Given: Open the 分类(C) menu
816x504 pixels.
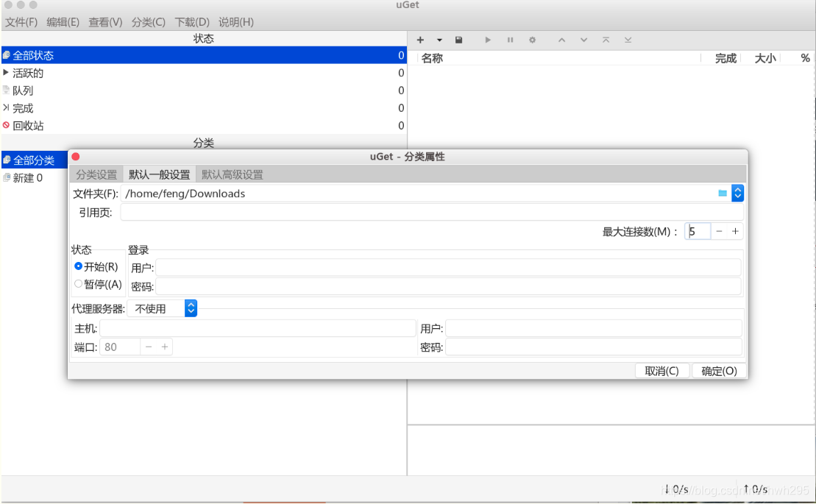Looking at the screenshot, I should [x=149, y=22].
